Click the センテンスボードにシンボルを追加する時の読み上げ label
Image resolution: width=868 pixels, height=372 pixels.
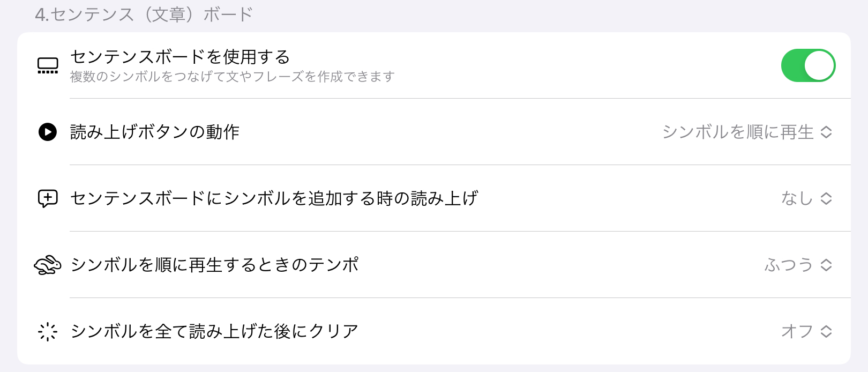coord(274,198)
